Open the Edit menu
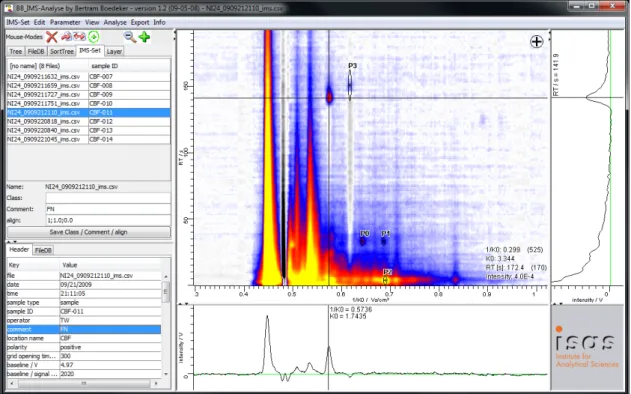Screen dimensions: 631x394 (x=39, y=22)
